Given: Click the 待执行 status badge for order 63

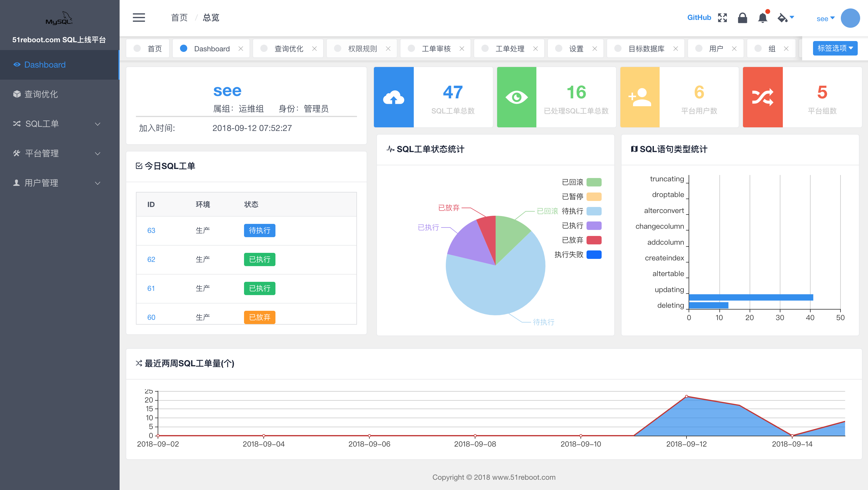Looking at the screenshot, I should [259, 231].
